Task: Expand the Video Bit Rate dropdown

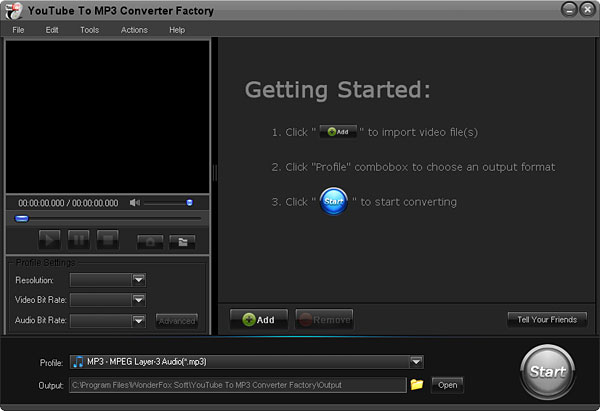Action: [x=139, y=300]
